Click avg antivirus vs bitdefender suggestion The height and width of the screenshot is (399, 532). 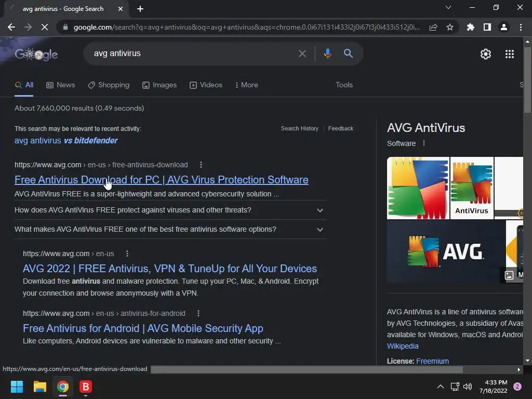point(66,140)
